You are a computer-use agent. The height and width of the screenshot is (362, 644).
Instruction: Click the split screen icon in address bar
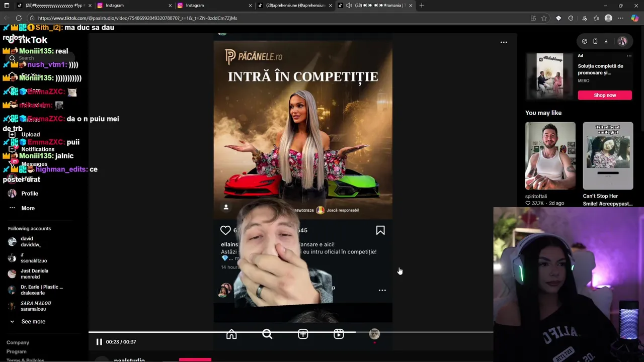[x=533, y=18]
